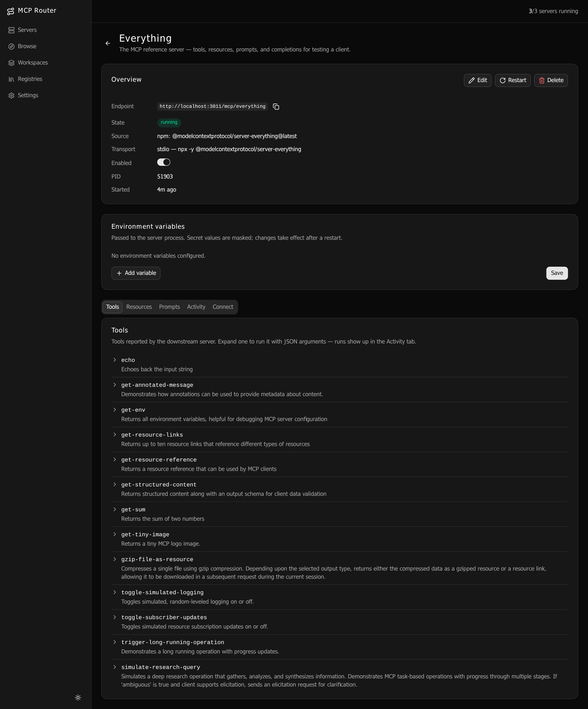Toggle the light theme sun icon
This screenshot has height=709, width=588.
click(x=78, y=698)
